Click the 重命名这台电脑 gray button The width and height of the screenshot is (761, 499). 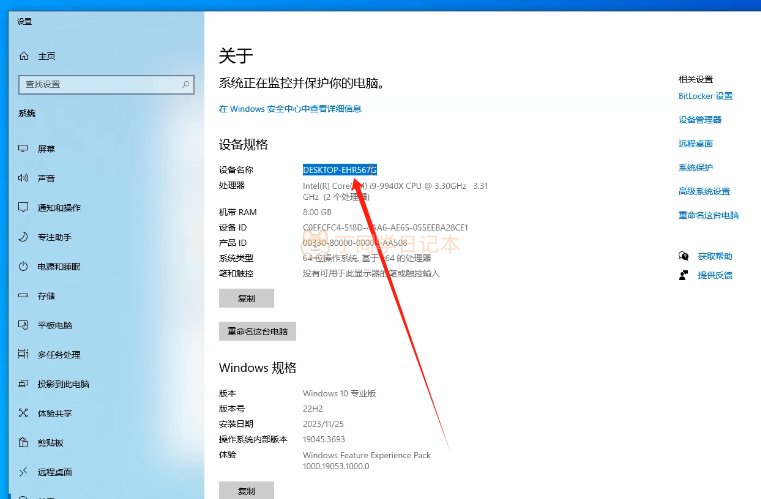pyautogui.click(x=257, y=331)
